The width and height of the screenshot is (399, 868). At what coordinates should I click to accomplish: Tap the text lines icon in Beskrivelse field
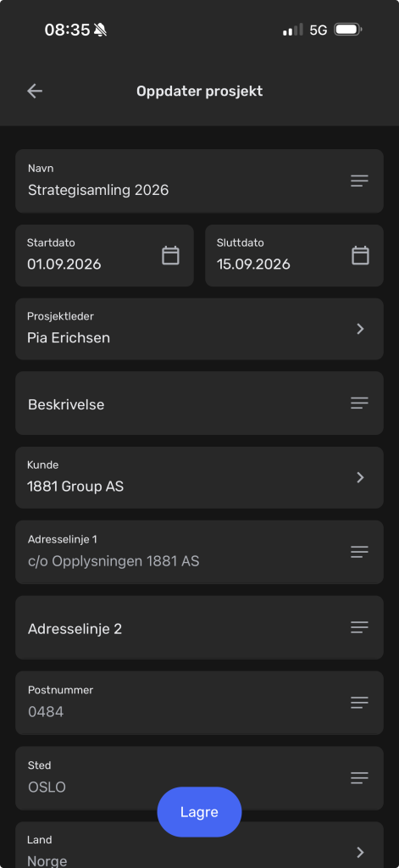pos(359,403)
